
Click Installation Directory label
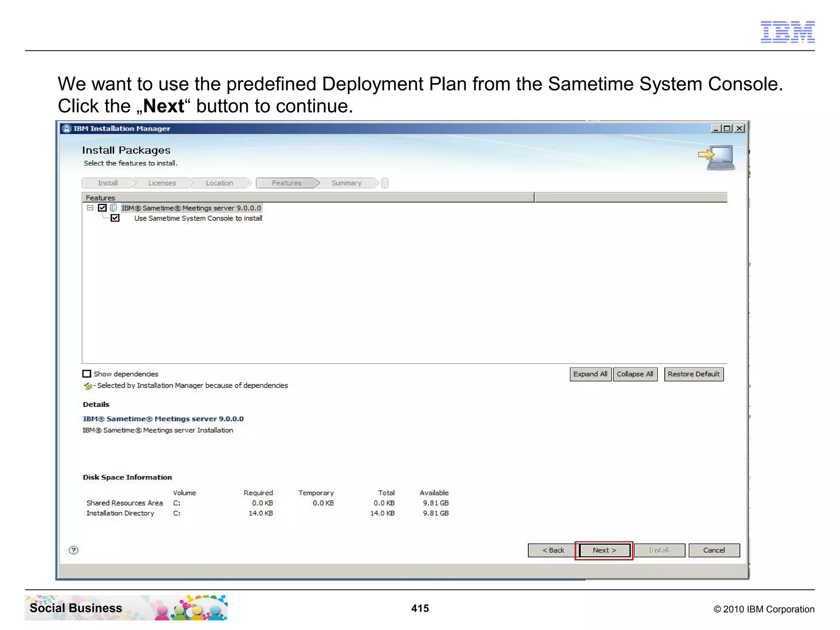point(120,513)
